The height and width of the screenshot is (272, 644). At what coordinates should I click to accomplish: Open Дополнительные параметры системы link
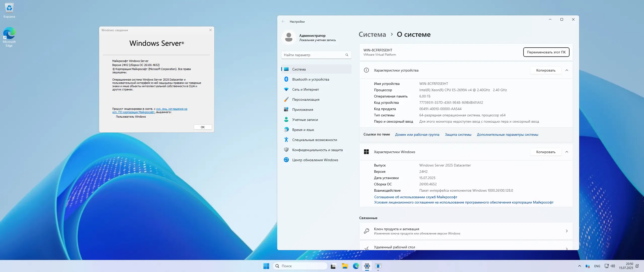pyautogui.click(x=507, y=134)
